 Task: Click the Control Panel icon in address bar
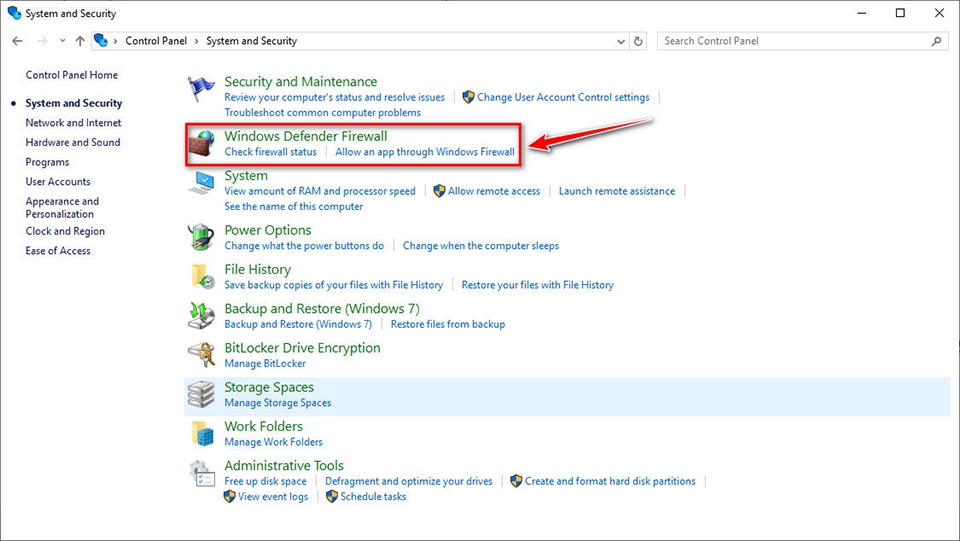tap(101, 40)
